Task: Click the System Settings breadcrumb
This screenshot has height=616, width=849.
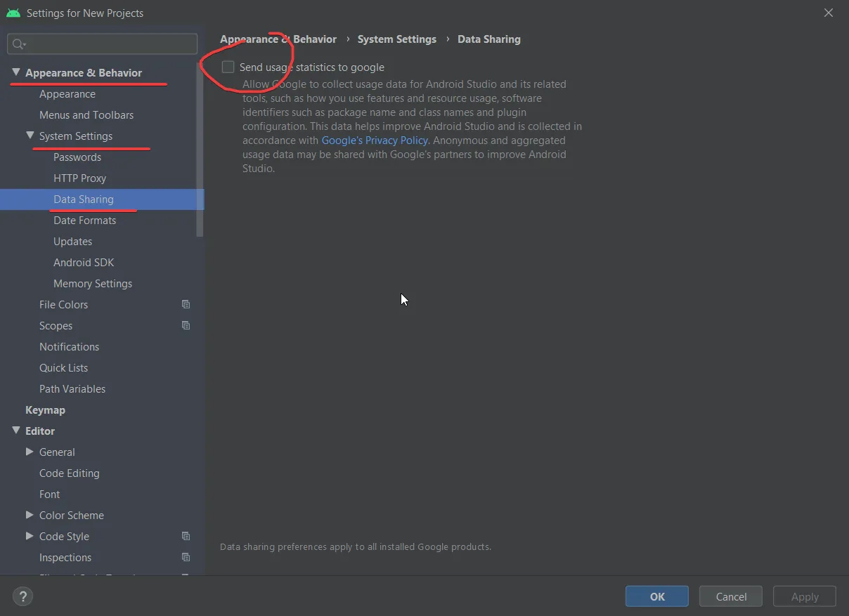Action: (397, 39)
